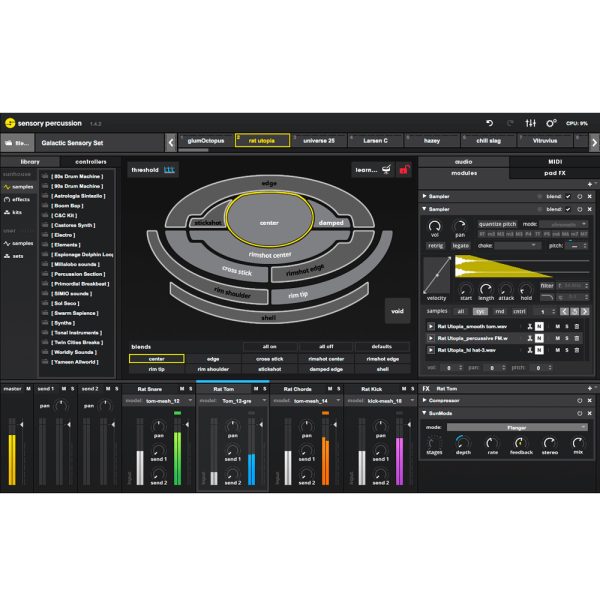Click the undo arrow icon
The width and height of the screenshot is (600, 600).
click(489, 123)
